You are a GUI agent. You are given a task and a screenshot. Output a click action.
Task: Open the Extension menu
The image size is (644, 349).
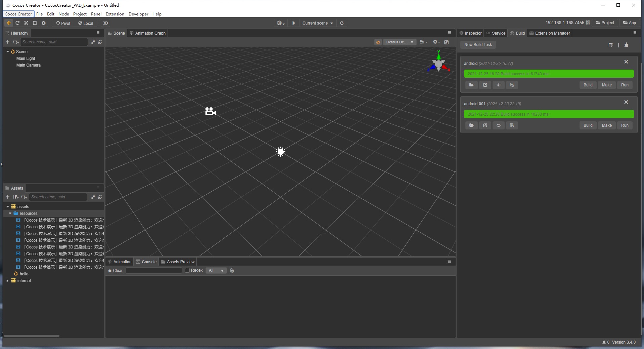115,14
